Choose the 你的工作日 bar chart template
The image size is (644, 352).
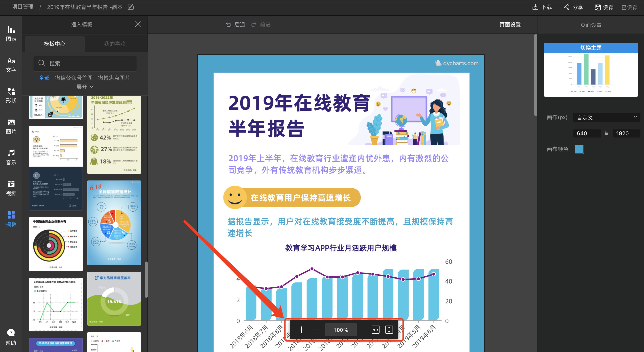click(56, 168)
